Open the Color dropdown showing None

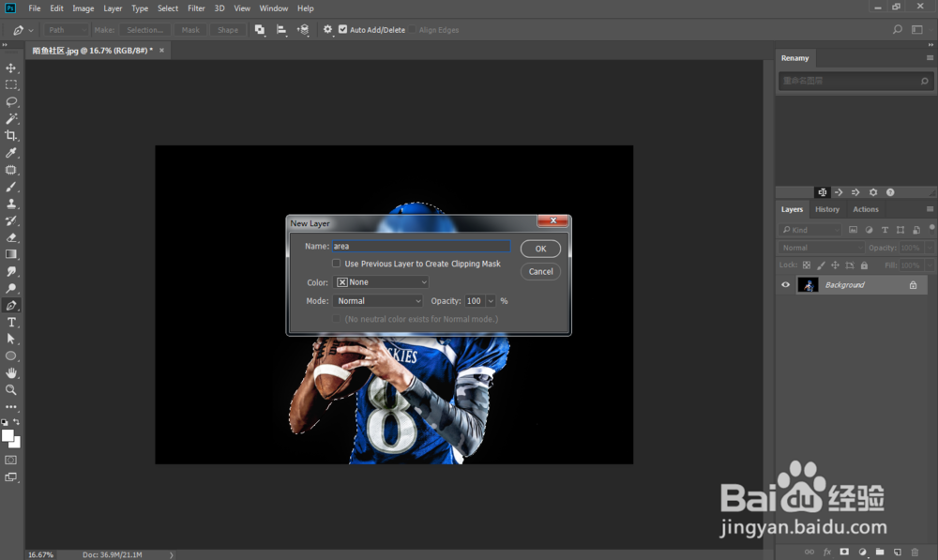(381, 281)
